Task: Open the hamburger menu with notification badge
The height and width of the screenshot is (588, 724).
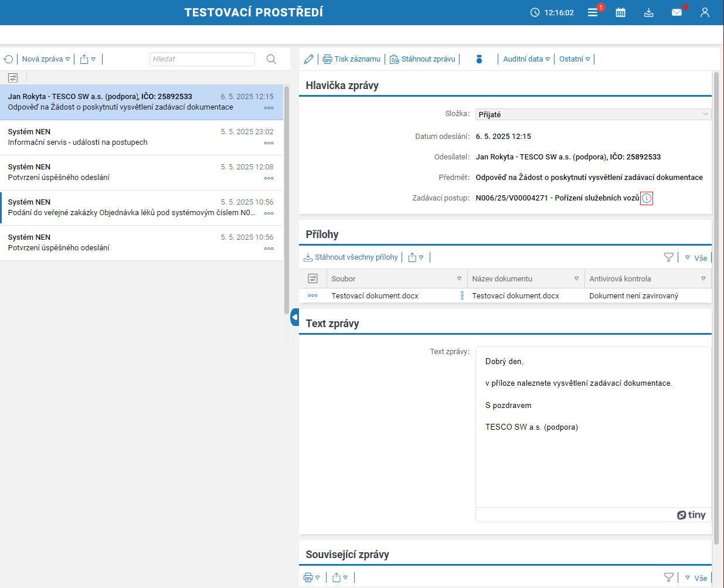Action: (593, 12)
